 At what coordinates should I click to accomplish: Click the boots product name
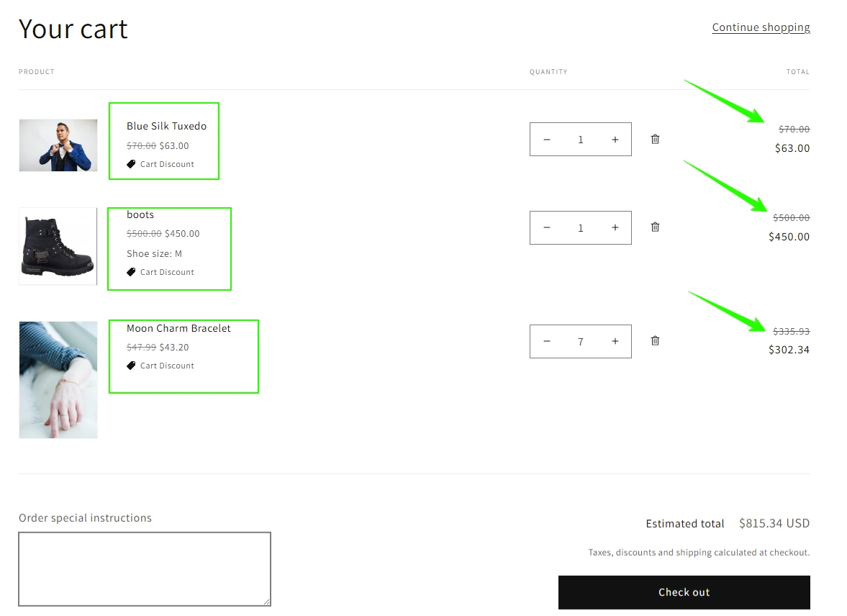point(140,214)
